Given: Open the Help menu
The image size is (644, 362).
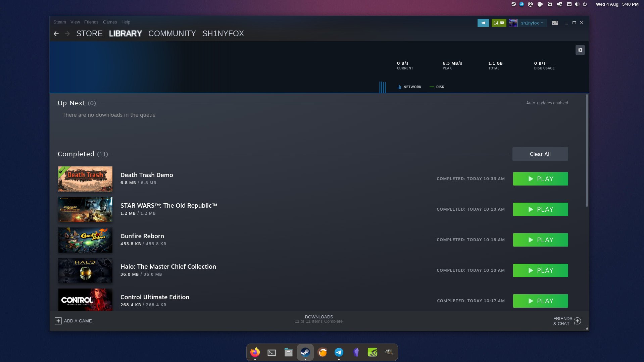Looking at the screenshot, I should (x=126, y=22).
